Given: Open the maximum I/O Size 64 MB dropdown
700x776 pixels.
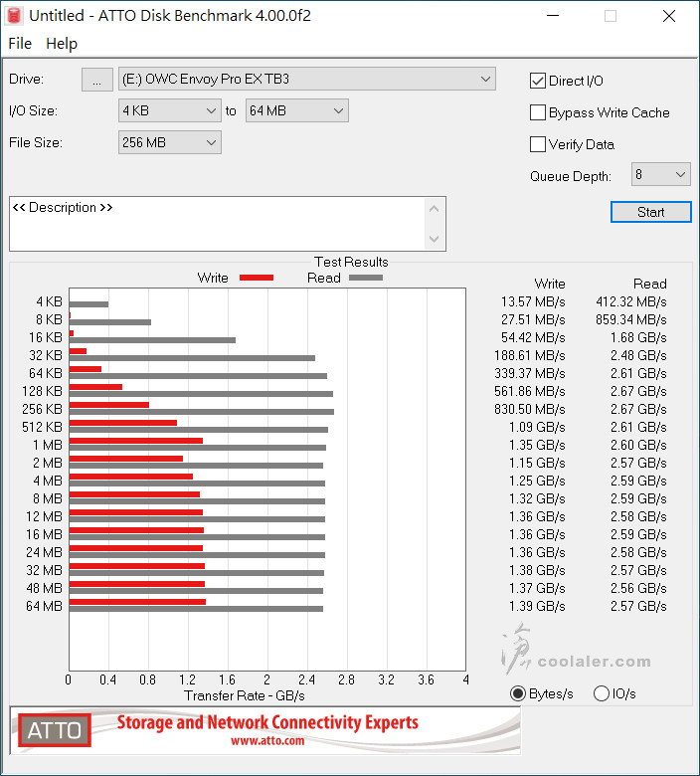Looking at the screenshot, I should (297, 110).
